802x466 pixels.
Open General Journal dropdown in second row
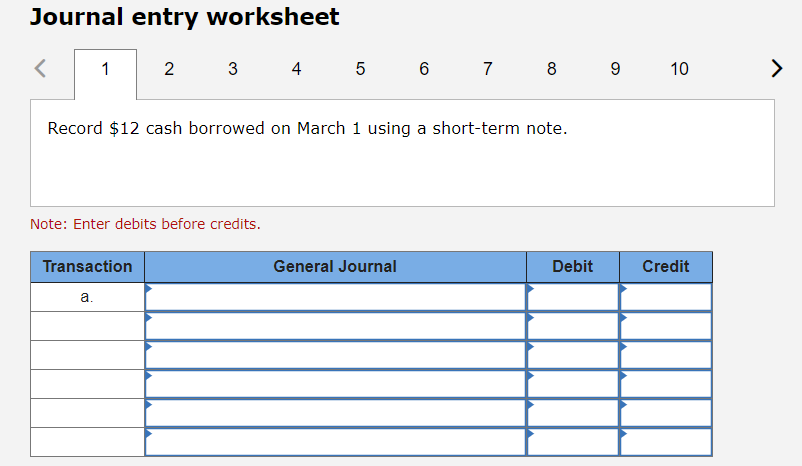tap(336, 326)
